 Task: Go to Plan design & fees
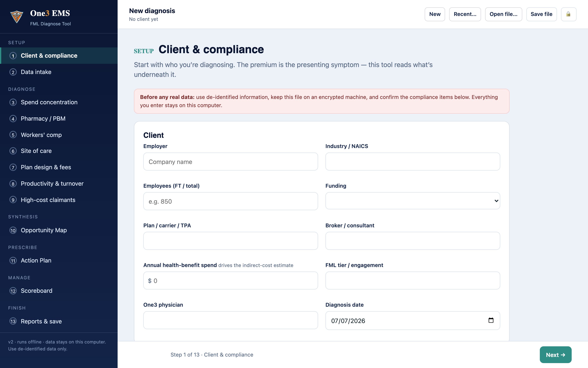(59, 167)
